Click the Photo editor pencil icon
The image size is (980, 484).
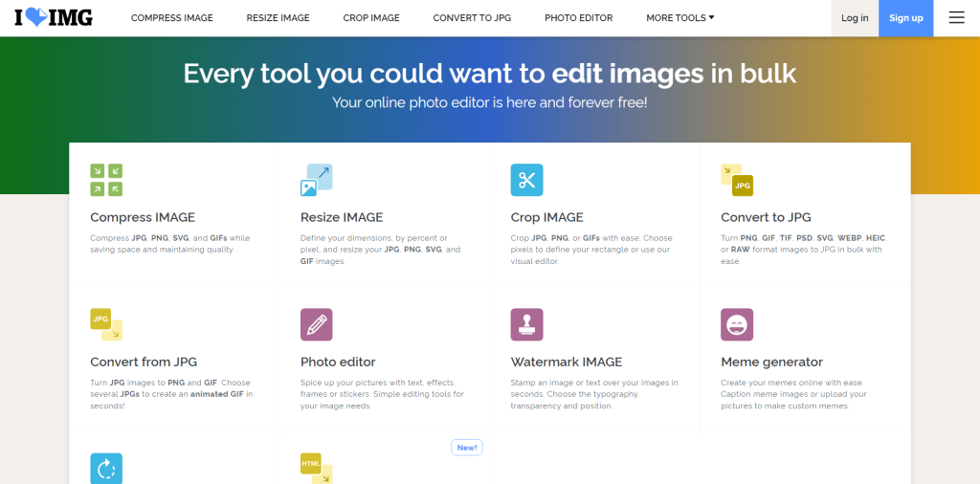tap(316, 324)
